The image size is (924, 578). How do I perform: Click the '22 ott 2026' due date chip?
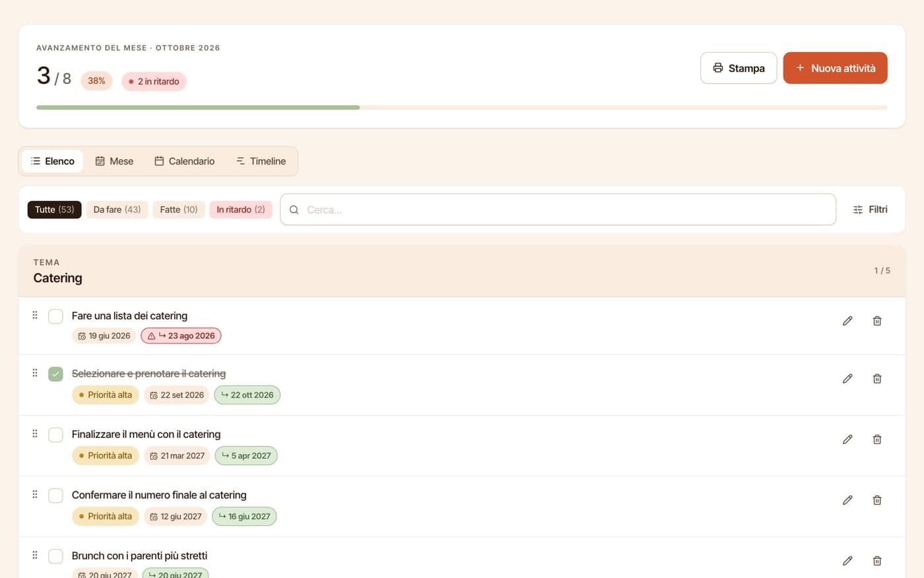[247, 395]
